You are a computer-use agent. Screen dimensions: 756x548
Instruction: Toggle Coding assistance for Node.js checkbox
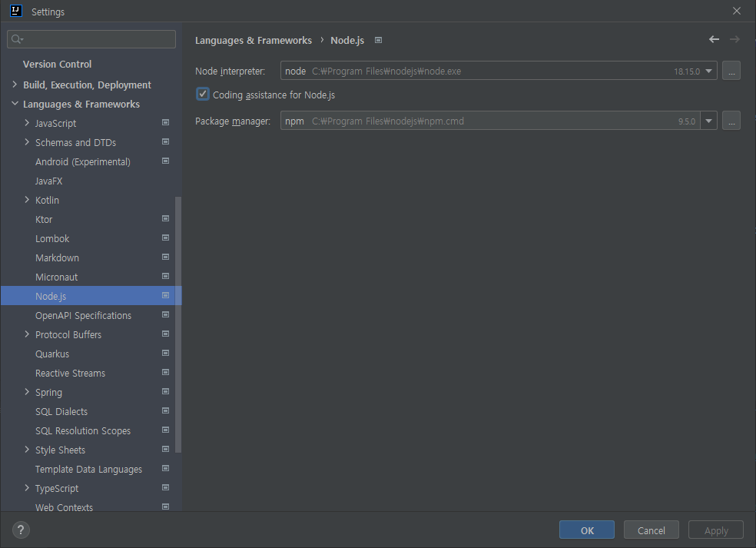coord(203,94)
